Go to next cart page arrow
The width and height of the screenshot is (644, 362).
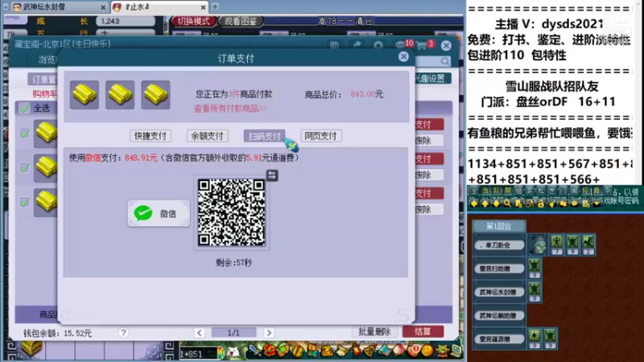point(269,332)
